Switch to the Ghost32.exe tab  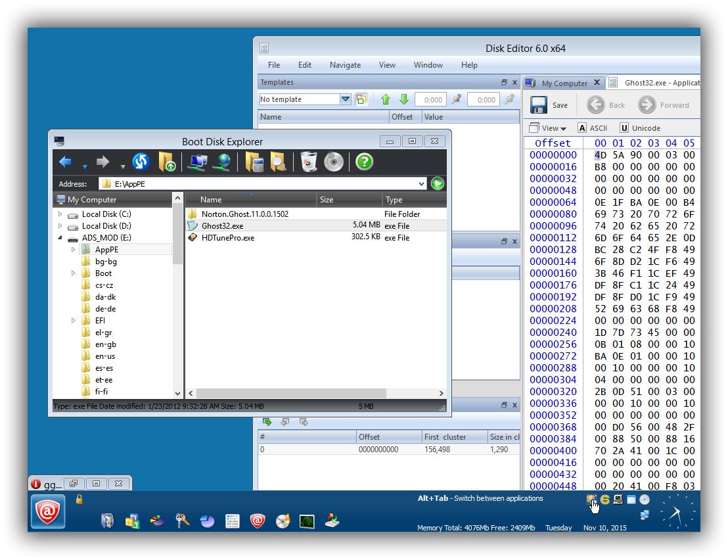(x=654, y=83)
